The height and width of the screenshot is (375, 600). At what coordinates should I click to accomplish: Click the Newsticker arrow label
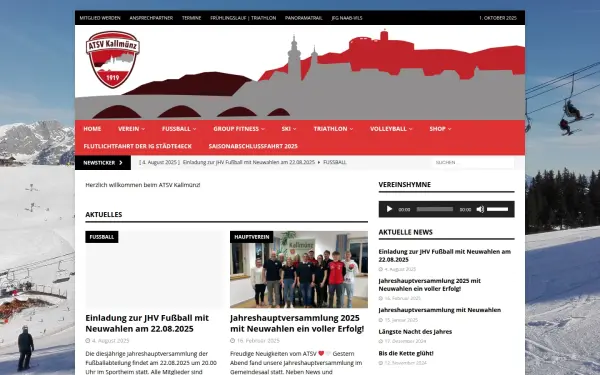(103, 163)
